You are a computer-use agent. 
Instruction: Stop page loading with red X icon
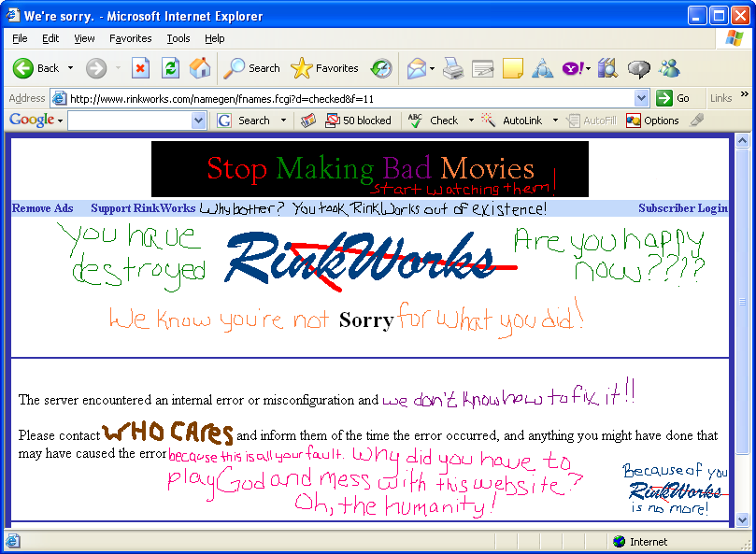coord(140,68)
